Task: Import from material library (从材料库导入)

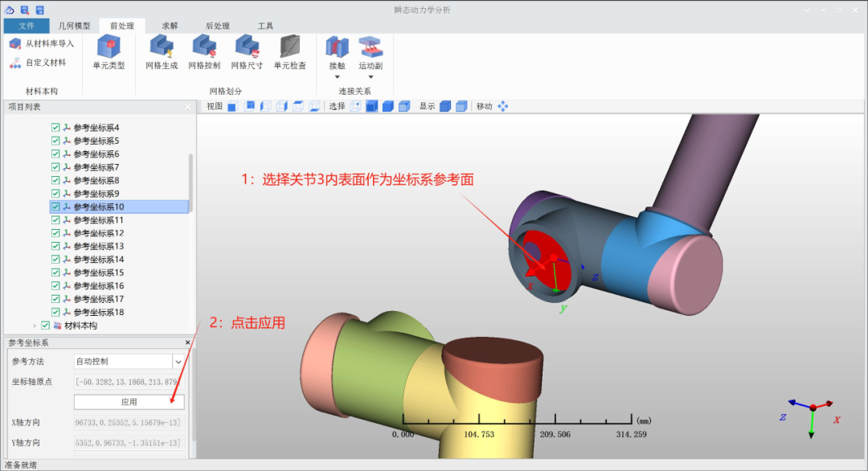Action: click(42, 43)
